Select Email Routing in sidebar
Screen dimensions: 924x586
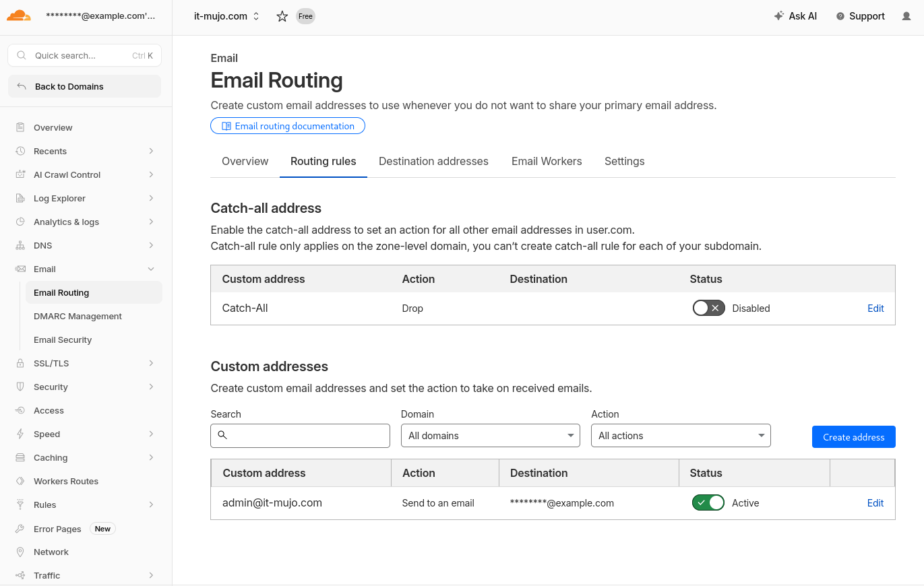pos(94,292)
